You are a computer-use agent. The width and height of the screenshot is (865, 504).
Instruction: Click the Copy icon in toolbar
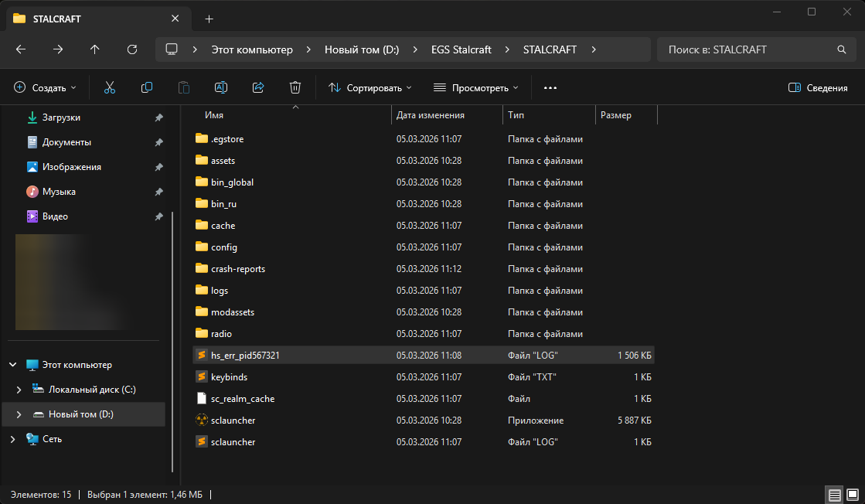[x=147, y=88]
